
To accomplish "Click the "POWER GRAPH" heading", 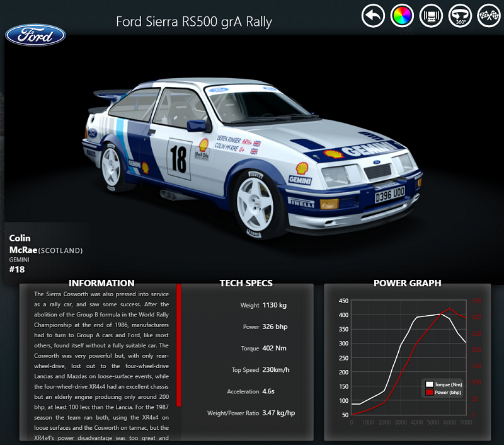I will click(407, 283).
